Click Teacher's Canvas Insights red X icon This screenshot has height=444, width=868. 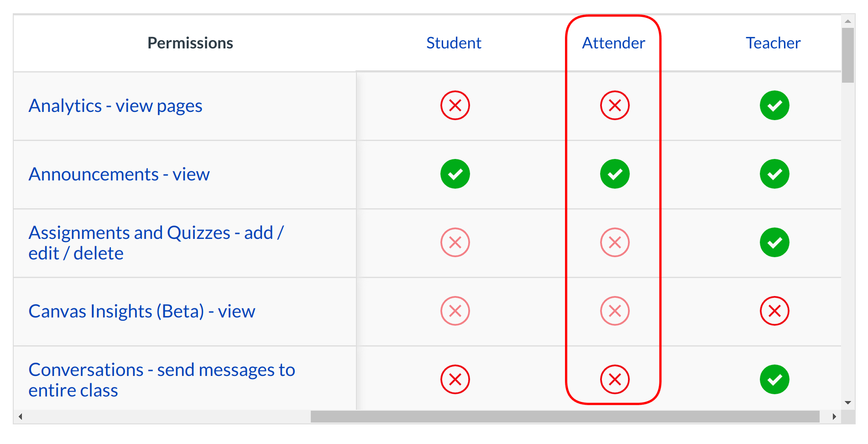pyautogui.click(x=774, y=311)
